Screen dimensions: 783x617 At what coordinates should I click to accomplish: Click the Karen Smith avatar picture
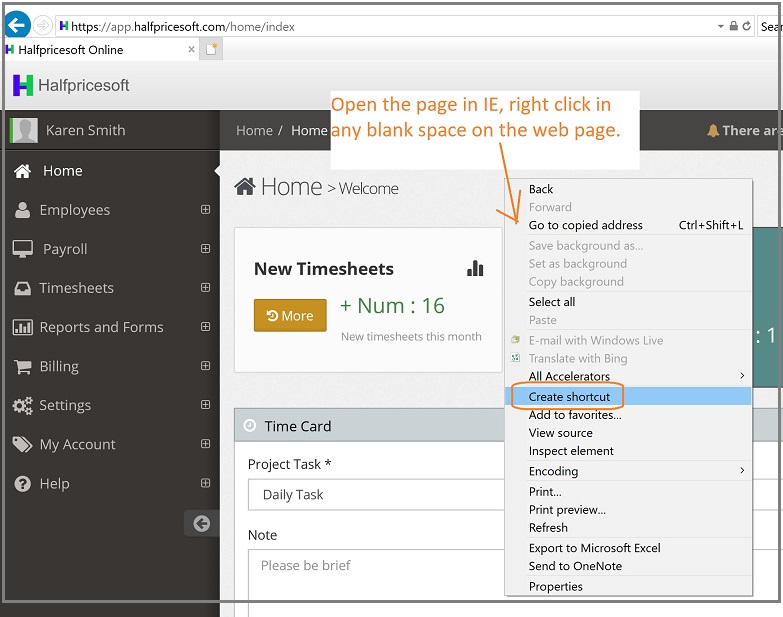click(x=24, y=130)
